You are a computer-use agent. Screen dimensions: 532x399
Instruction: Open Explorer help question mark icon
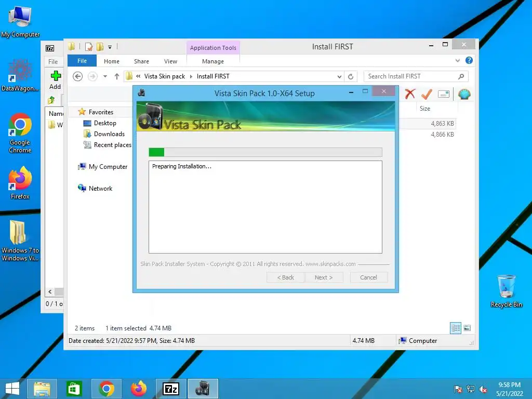click(469, 60)
